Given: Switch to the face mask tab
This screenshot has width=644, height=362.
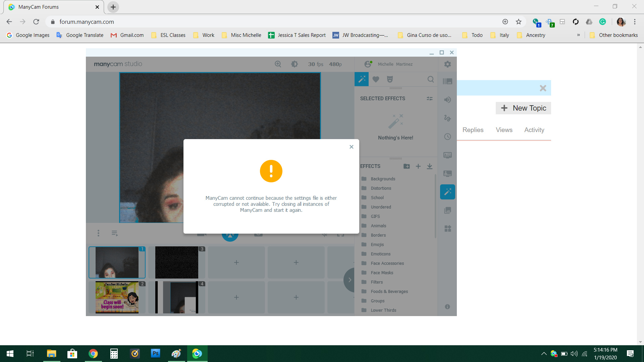Looking at the screenshot, I should click(390, 79).
